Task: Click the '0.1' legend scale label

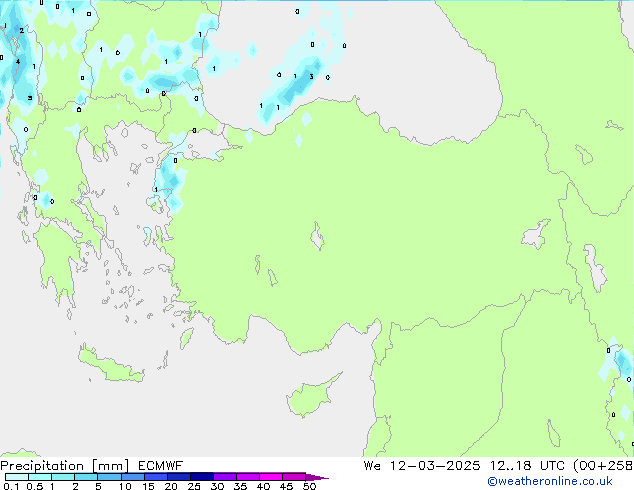Action: point(11,486)
